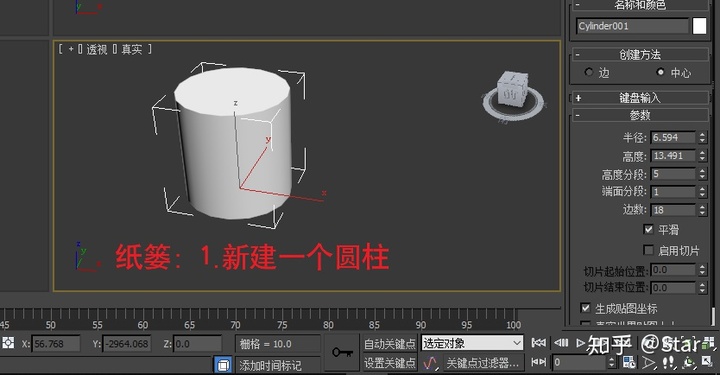Click the current frame number spinner
720x375 pixels.
click(x=612, y=362)
